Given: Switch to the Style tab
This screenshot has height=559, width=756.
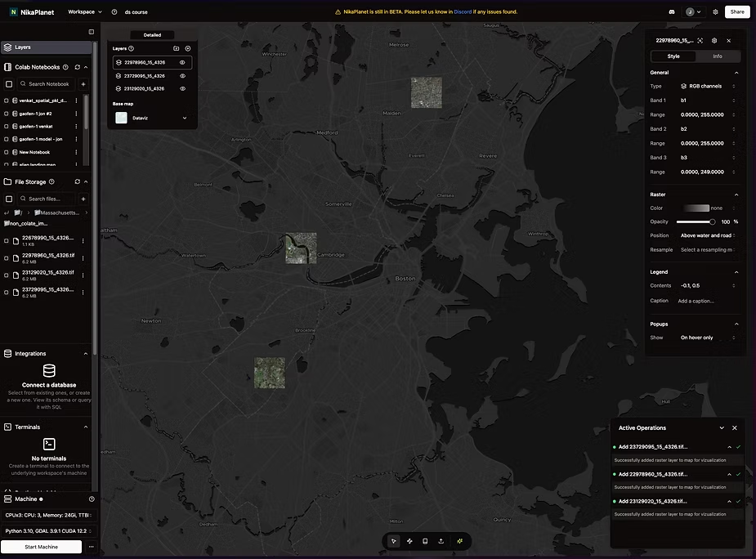Looking at the screenshot, I should coord(673,56).
